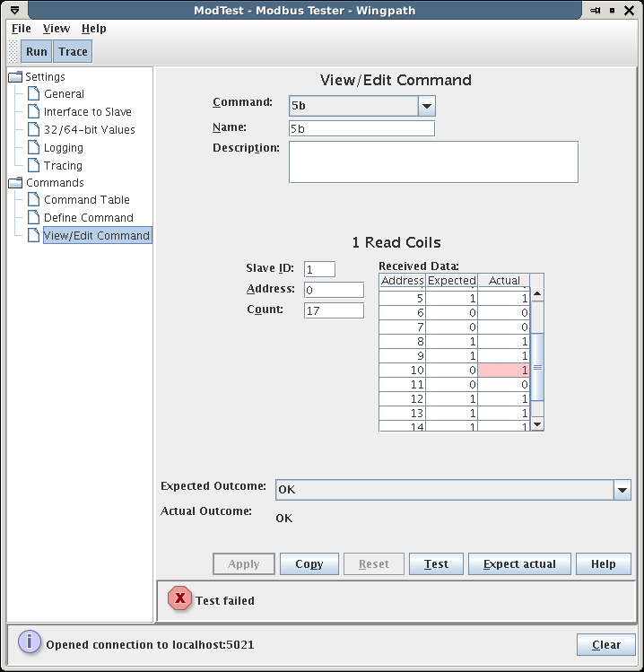Click the document icon beside Define Command
The width and height of the screenshot is (644, 672).
pos(33,217)
